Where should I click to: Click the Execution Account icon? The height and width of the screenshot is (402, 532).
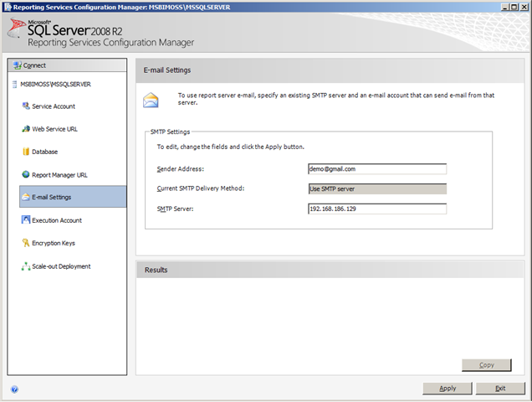coord(26,220)
